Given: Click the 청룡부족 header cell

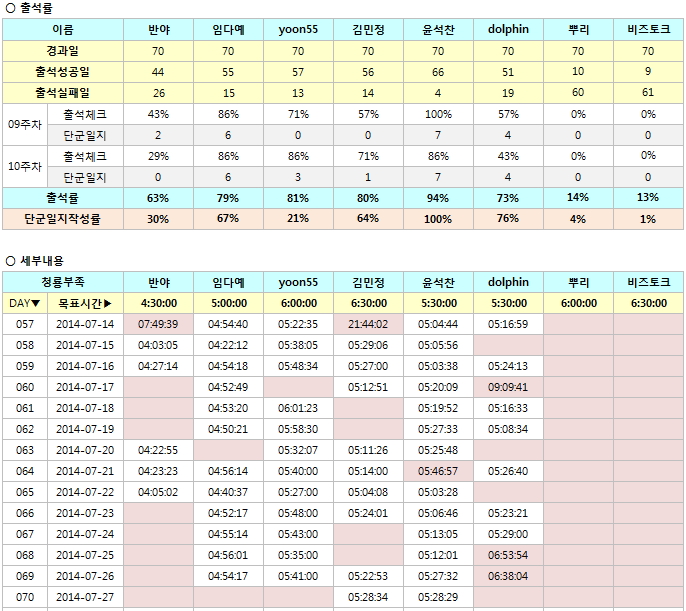Looking at the screenshot, I should pos(63,282).
